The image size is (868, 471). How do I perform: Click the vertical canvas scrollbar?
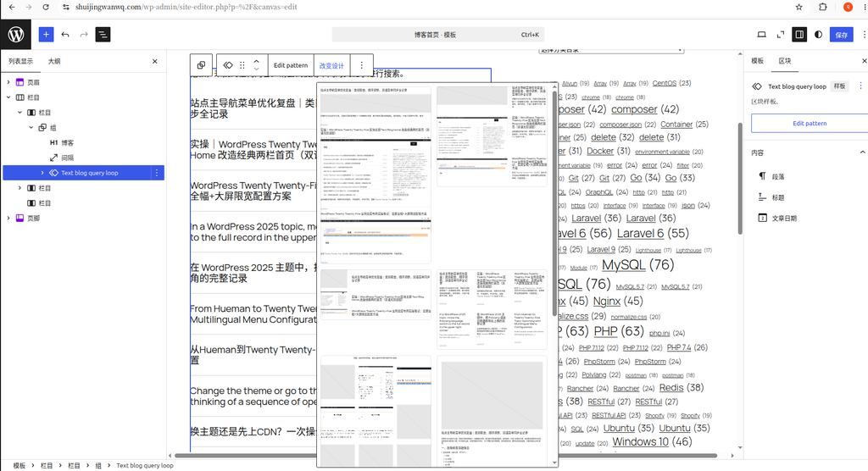pyautogui.click(x=740, y=178)
